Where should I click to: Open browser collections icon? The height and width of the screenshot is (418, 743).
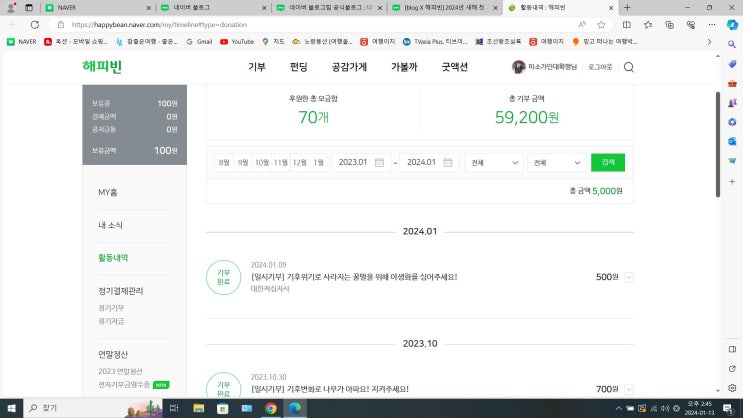669,25
